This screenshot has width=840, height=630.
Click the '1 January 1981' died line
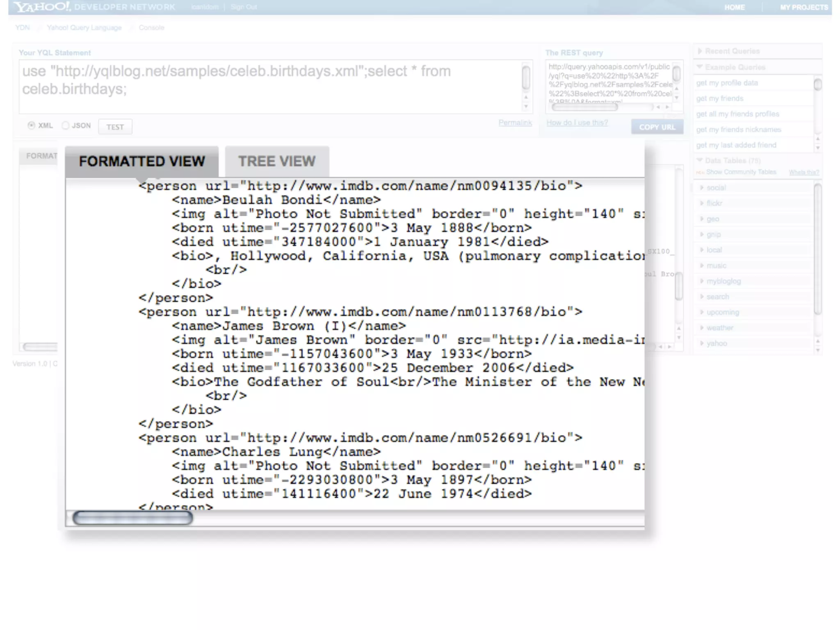point(360,242)
